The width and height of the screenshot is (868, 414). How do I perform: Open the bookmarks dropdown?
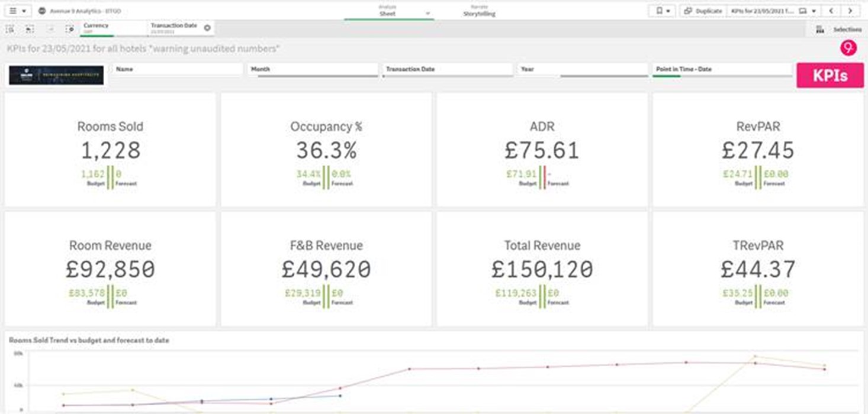(663, 11)
